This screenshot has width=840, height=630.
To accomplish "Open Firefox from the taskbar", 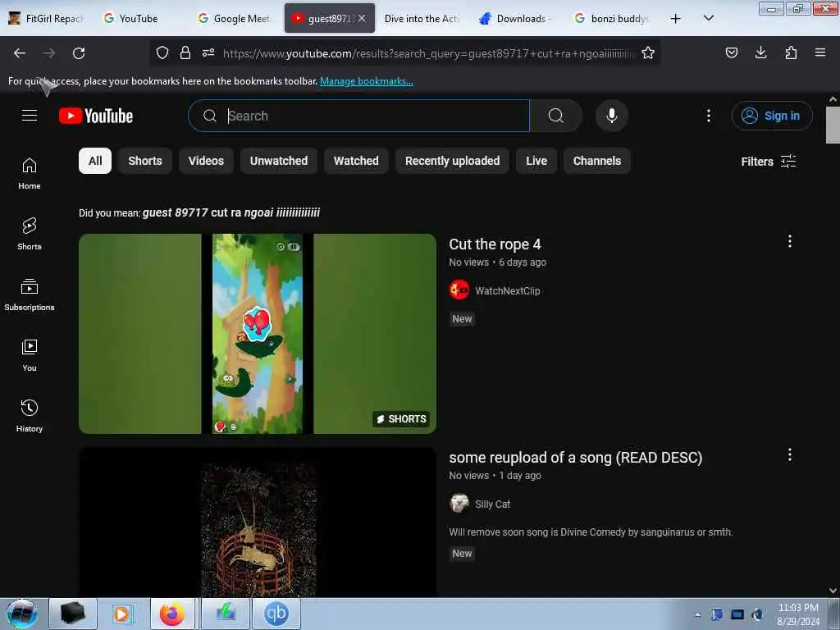I will tap(172, 614).
